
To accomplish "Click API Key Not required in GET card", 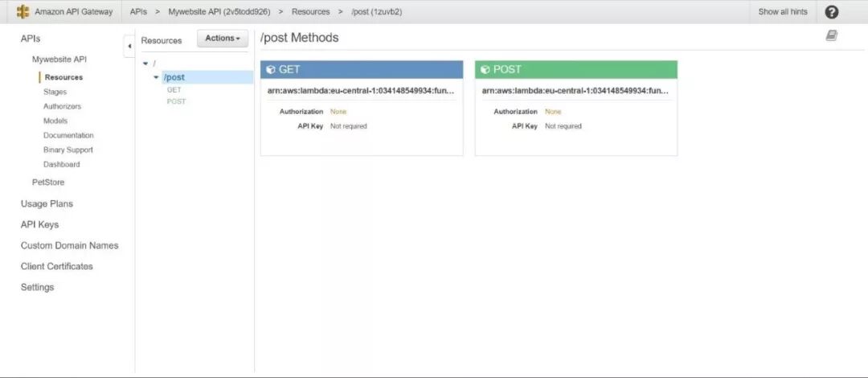I will tap(348, 126).
